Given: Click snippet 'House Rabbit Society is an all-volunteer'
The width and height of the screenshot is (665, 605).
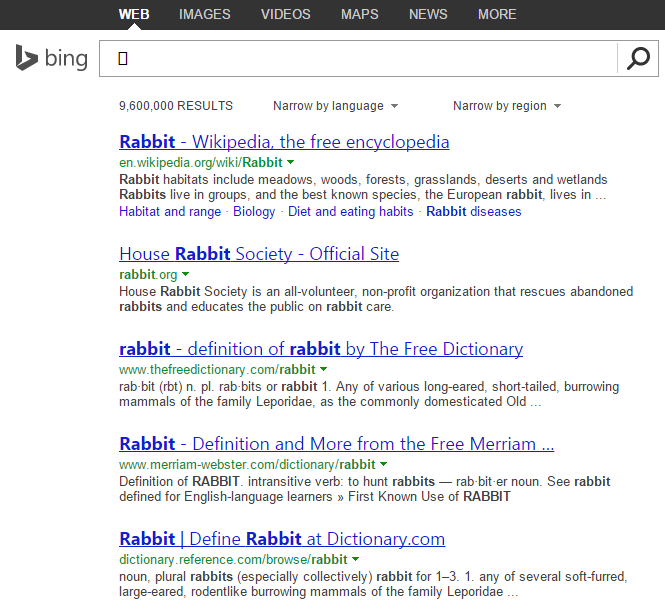Looking at the screenshot, I should [376, 299].
